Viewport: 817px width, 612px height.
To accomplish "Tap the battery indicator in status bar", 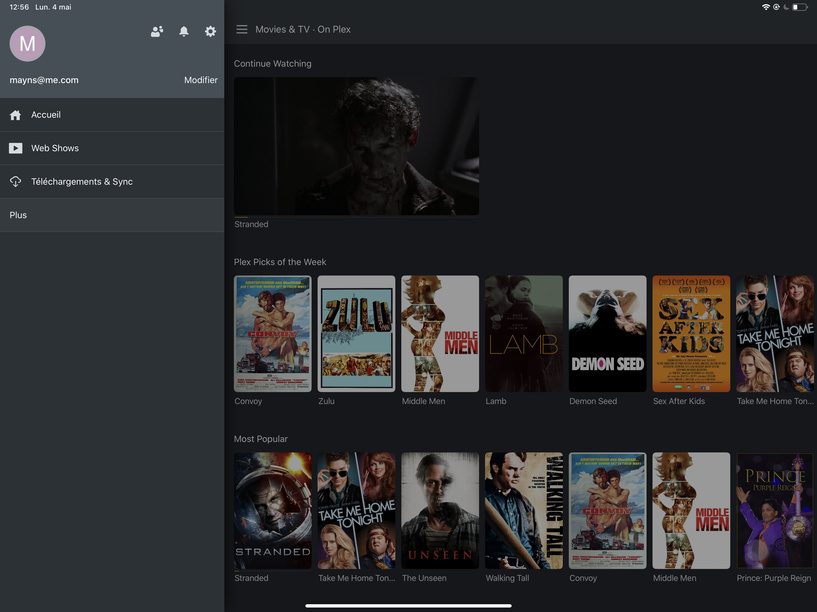I will click(x=800, y=7).
